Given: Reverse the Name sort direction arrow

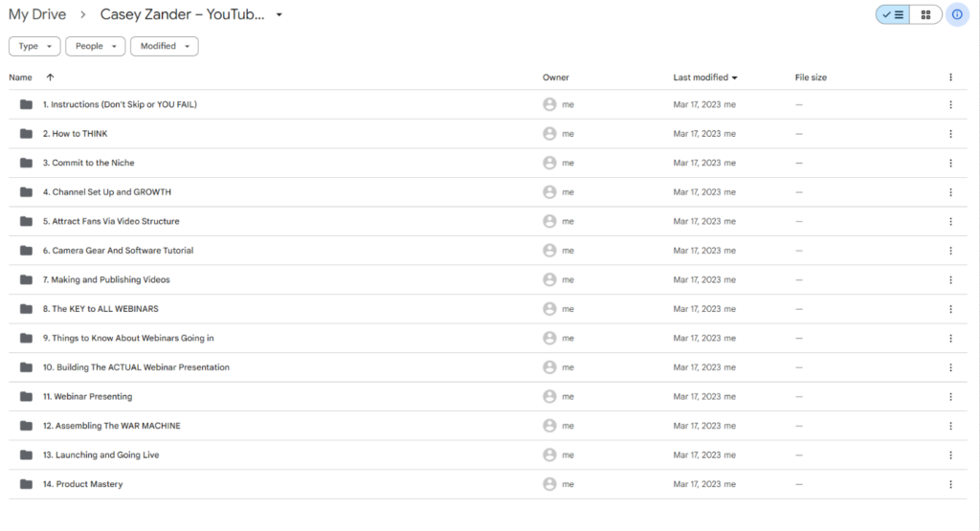Looking at the screenshot, I should [50, 77].
